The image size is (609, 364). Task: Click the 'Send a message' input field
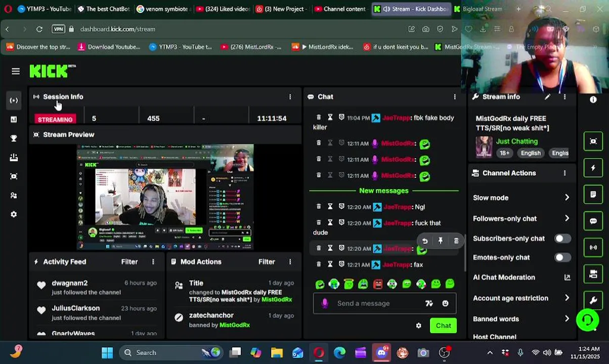(x=384, y=303)
